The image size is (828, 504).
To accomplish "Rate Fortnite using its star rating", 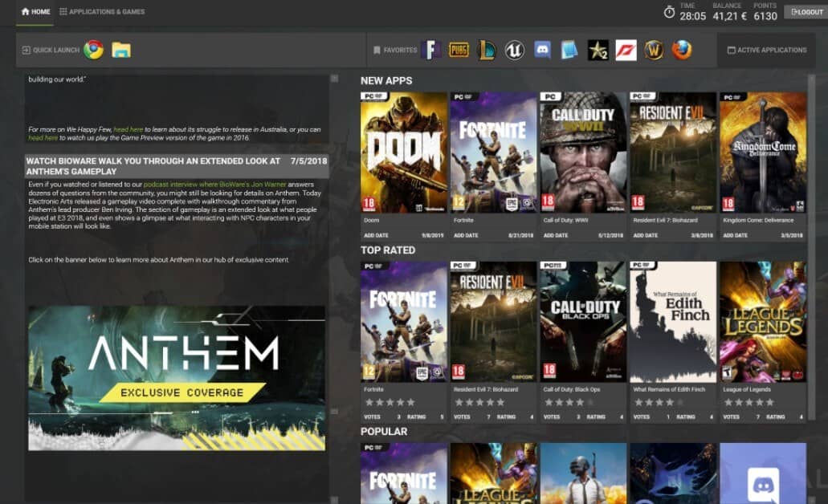I will (390, 402).
